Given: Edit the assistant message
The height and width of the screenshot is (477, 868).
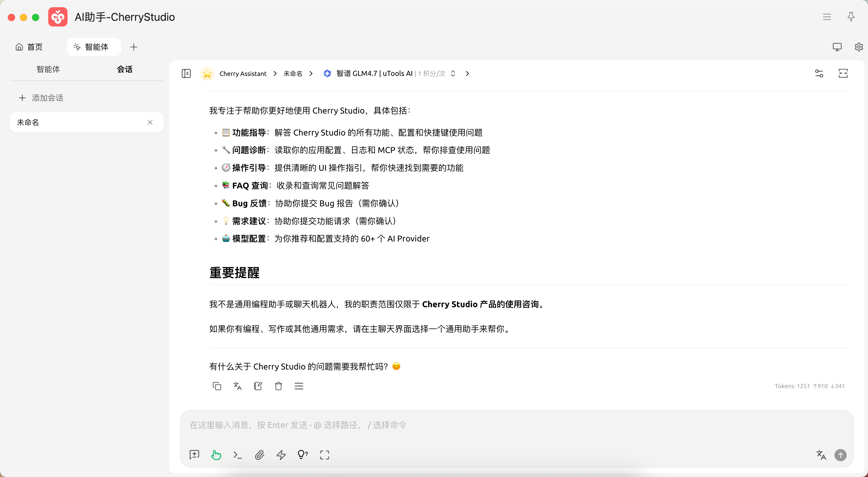Looking at the screenshot, I should point(258,386).
